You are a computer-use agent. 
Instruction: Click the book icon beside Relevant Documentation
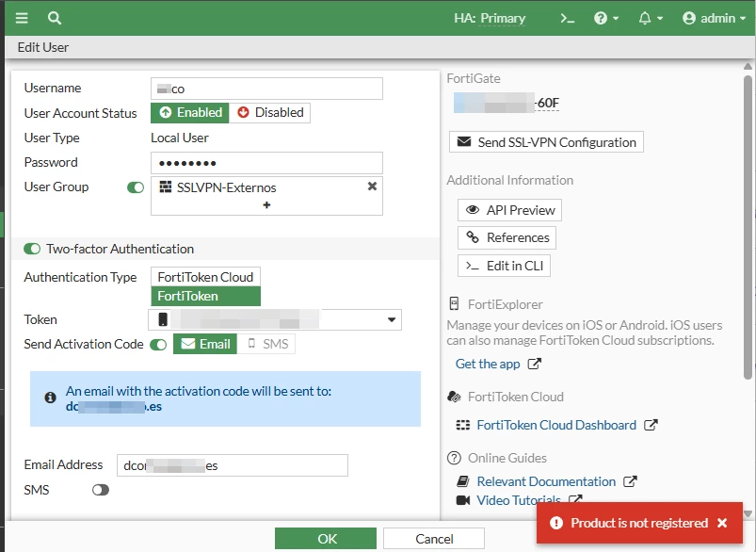[x=463, y=481]
